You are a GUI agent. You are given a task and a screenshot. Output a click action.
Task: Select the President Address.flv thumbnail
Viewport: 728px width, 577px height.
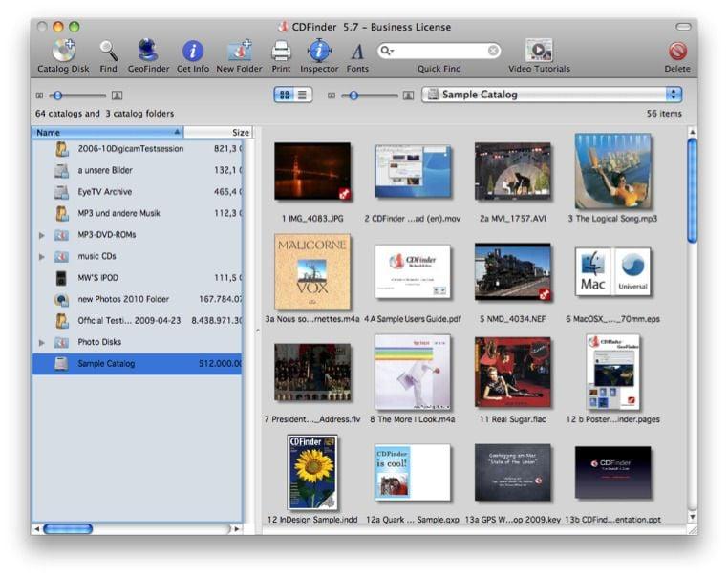[312, 373]
